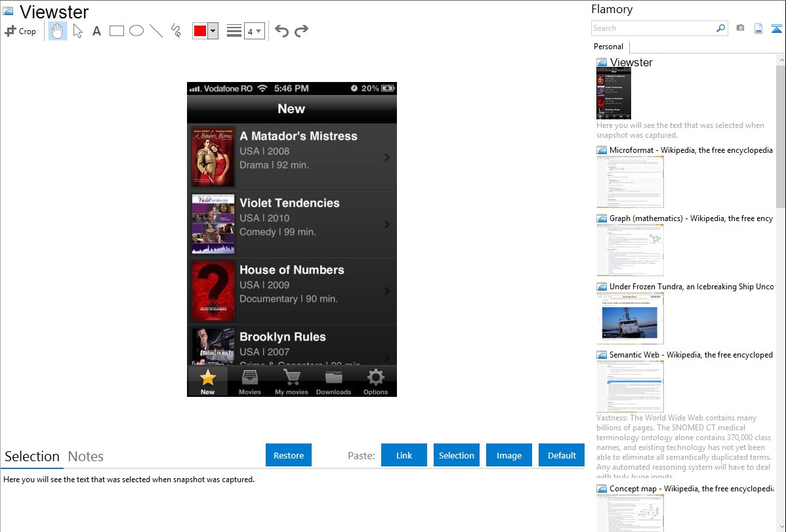
Task: Click the camera snapshot icon
Action: pyautogui.click(x=740, y=28)
